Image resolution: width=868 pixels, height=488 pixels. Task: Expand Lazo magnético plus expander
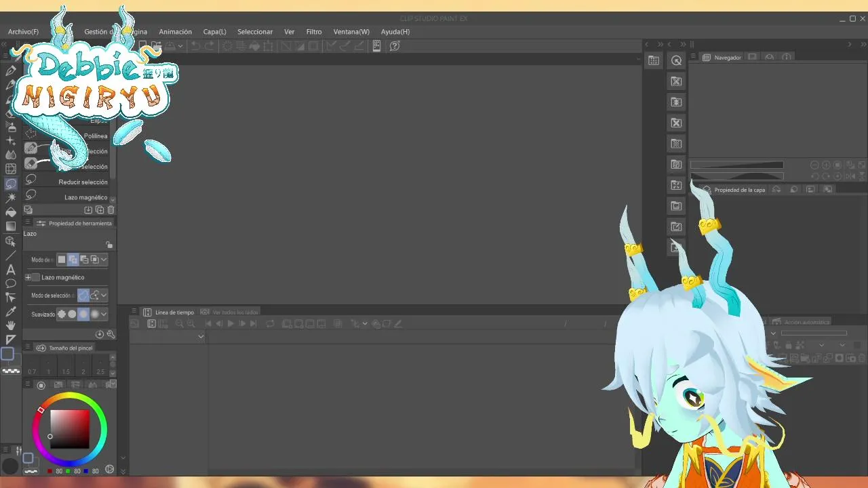pos(28,277)
